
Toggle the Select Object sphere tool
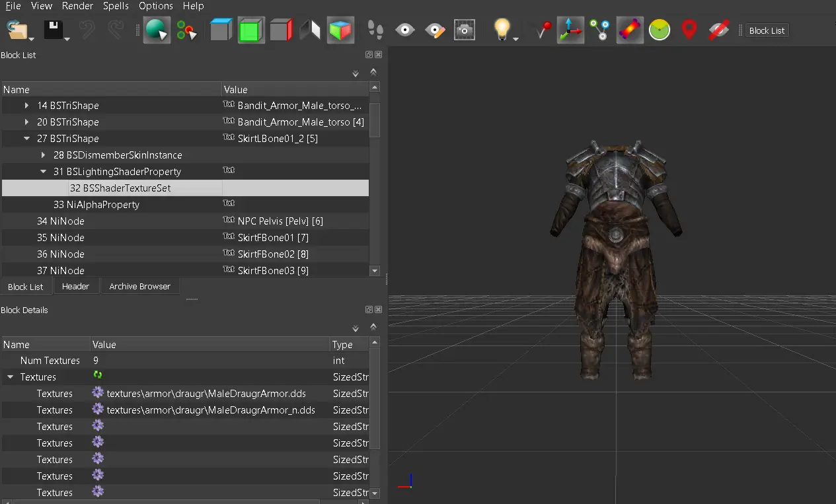[157, 30]
